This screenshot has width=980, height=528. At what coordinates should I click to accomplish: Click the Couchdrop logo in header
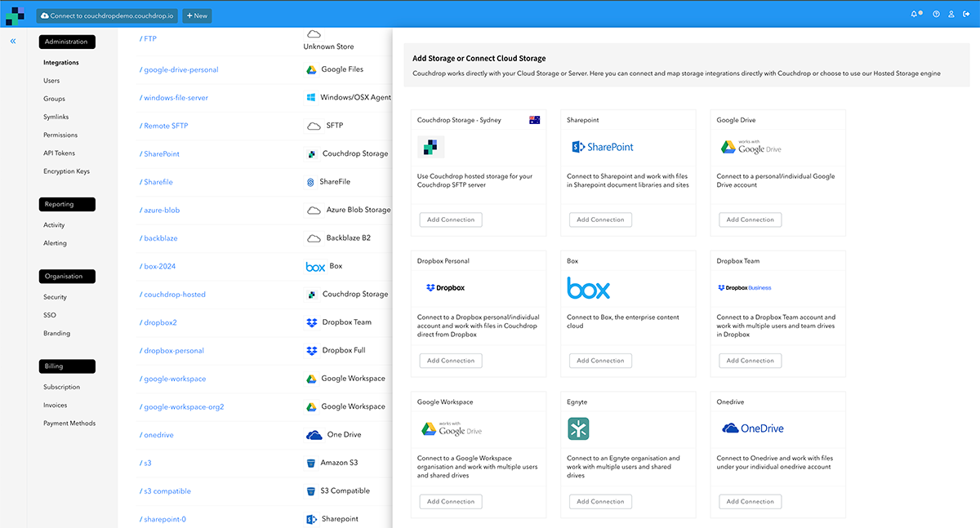tap(15, 15)
